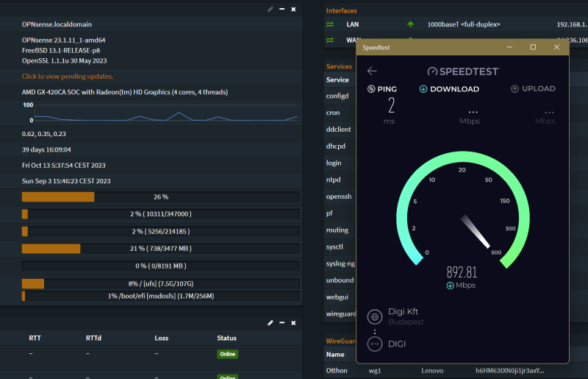Click the Sun Sep 3 15:46:23 date text
This screenshot has height=379, width=588.
66,181
